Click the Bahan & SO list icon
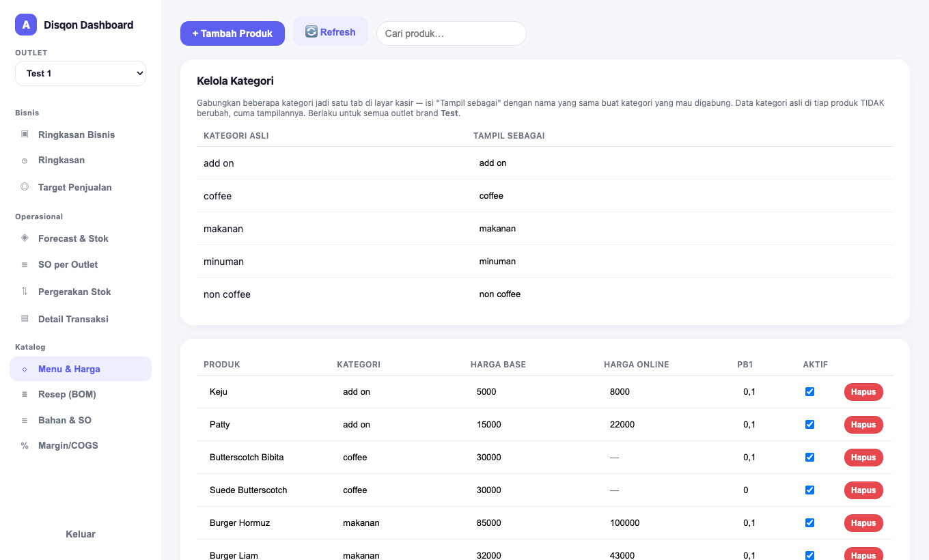 [x=25, y=421]
